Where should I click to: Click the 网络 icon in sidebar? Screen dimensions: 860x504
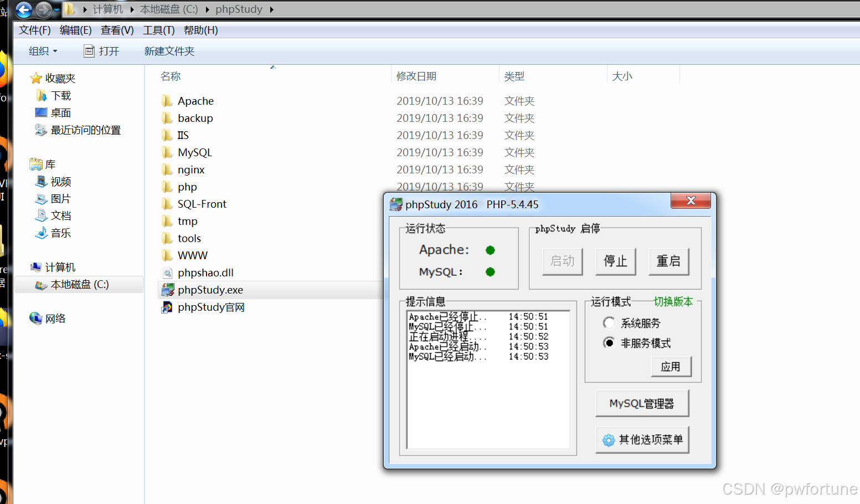36,318
